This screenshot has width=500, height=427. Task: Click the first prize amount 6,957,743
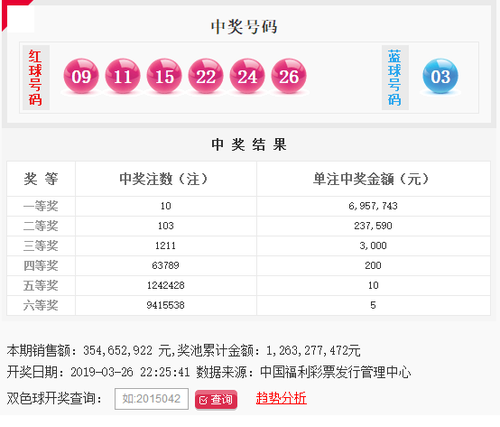pyautogui.click(x=373, y=206)
